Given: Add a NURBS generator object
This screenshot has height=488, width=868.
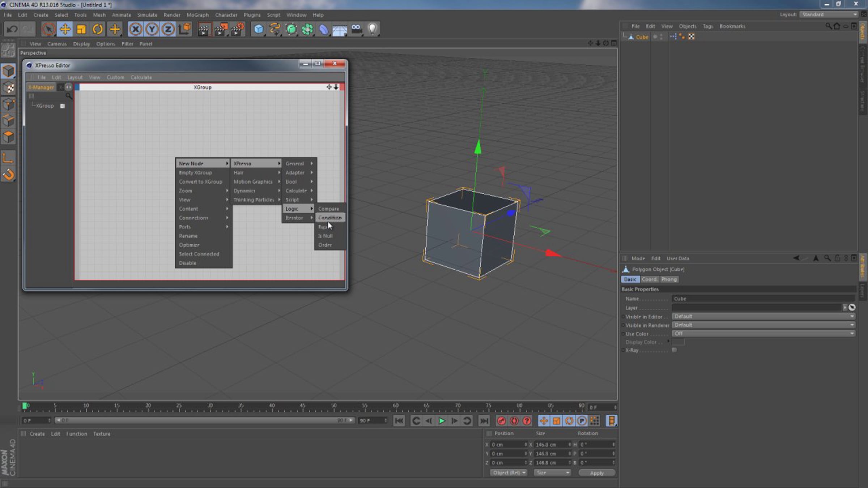Looking at the screenshot, I should pos(291,29).
